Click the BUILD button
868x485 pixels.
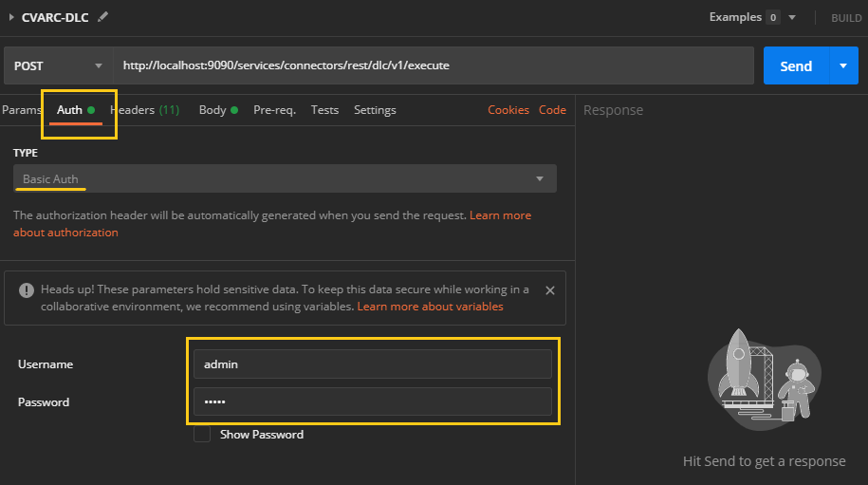pyautogui.click(x=846, y=18)
